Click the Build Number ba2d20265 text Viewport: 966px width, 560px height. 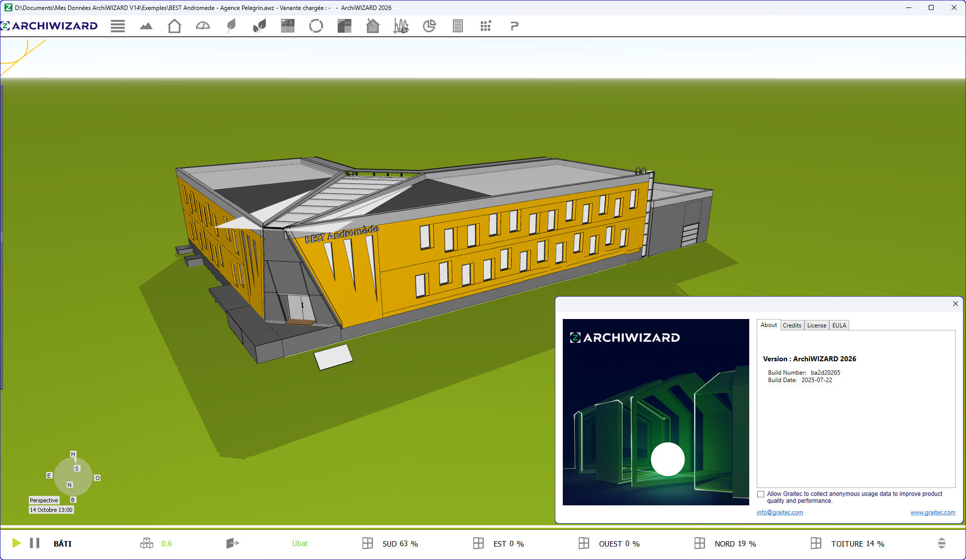pos(804,373)
